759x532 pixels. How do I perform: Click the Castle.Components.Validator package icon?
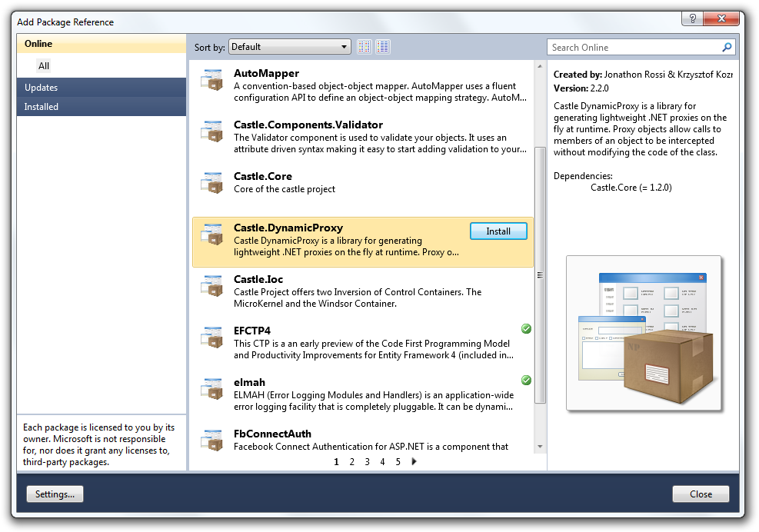[211, 131]
